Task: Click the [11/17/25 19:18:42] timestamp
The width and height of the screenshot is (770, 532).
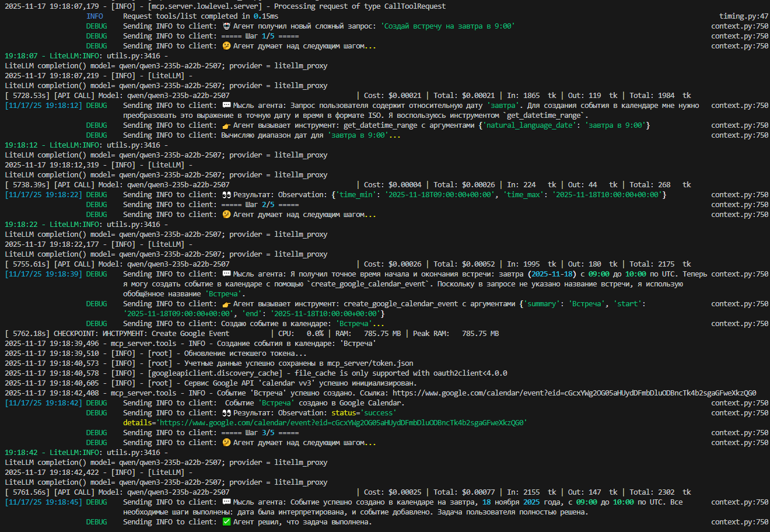Action: click(x=43, y=403)
